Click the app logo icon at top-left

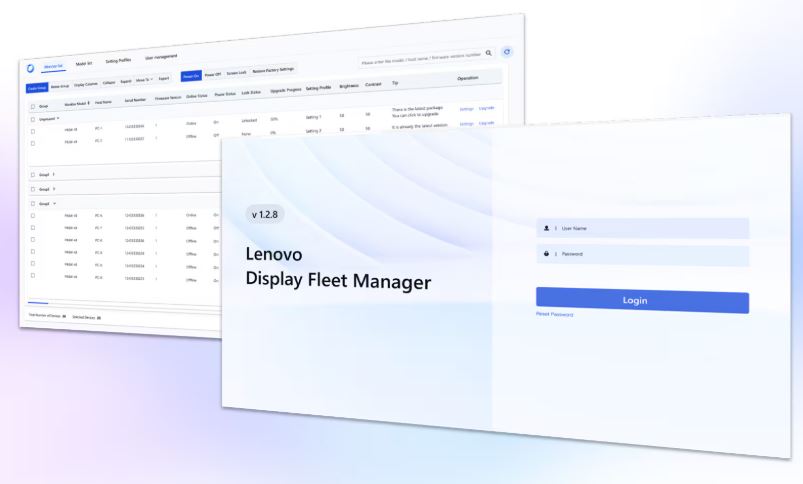coord(31,68)
